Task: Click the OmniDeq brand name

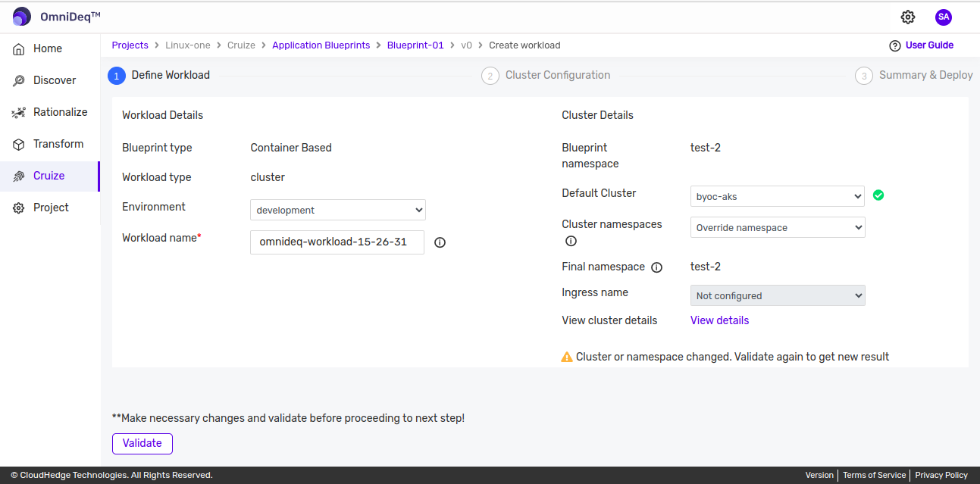Action: [x=70, y=17]
